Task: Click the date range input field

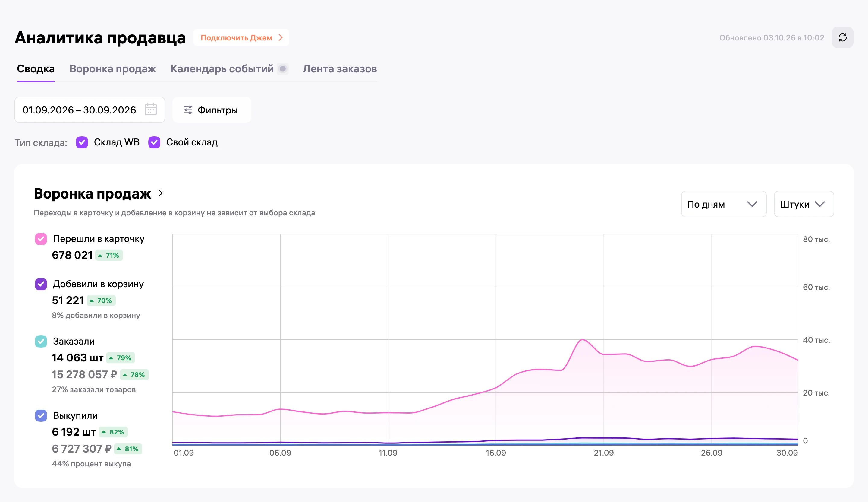Action: 90,110
